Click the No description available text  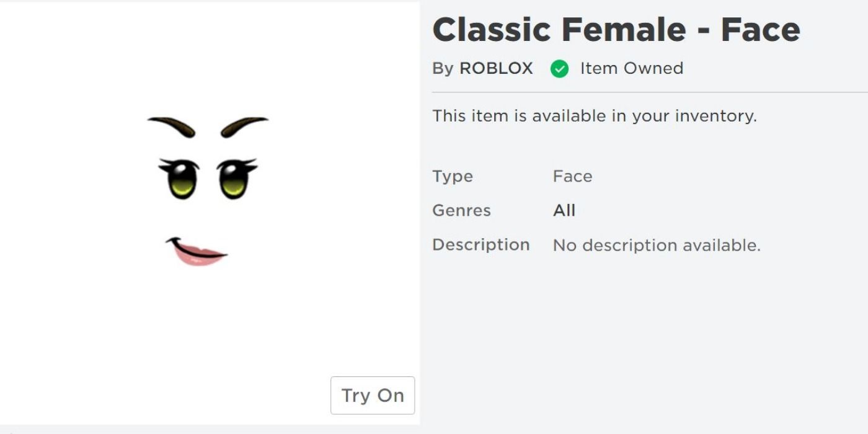[656, 246]
